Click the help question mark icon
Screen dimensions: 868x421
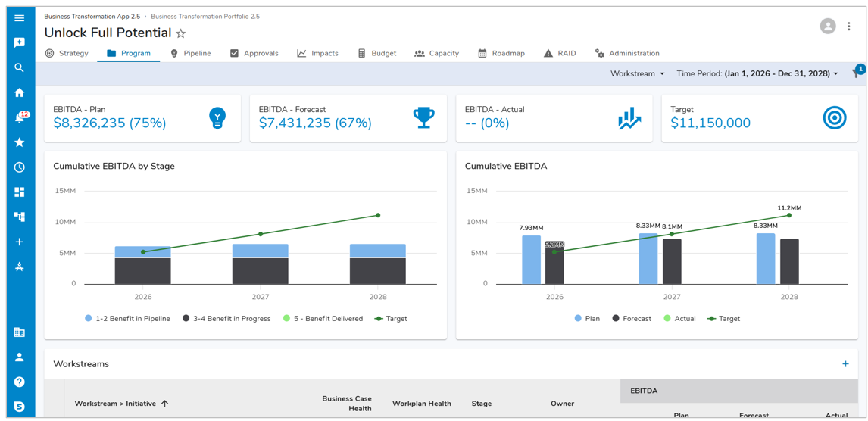(20, 382)
